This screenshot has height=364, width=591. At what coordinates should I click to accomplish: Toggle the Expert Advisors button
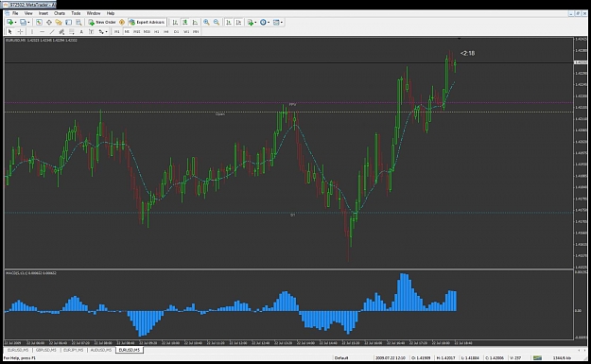click(147, 23)
